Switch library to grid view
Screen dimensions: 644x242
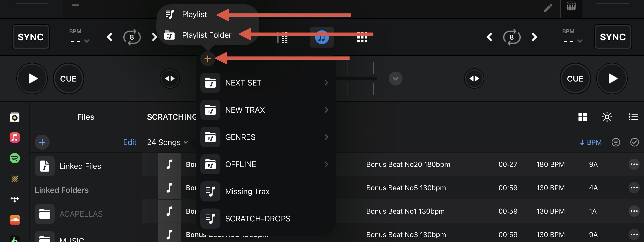click(x=582, y=117)
